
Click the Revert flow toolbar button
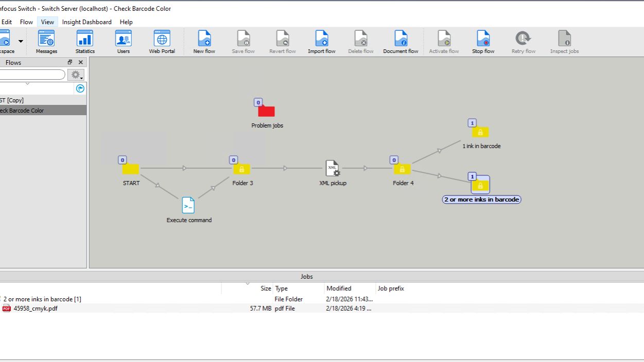coord(283,42)
